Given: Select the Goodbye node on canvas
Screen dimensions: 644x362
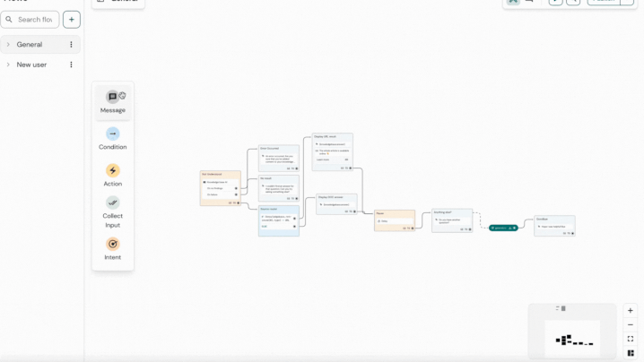Looking at the screenshot, I should pyautogui.click(x=554, y=225).
